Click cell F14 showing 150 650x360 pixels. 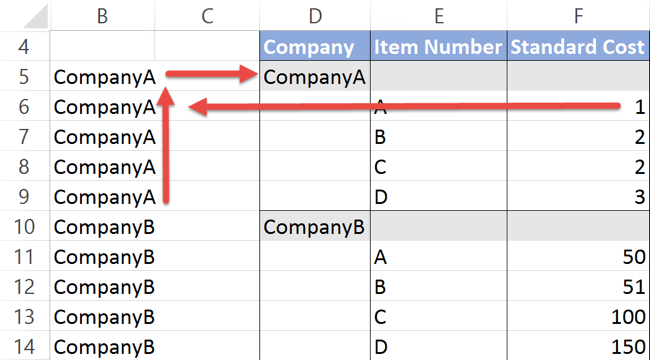pos(578,346)
